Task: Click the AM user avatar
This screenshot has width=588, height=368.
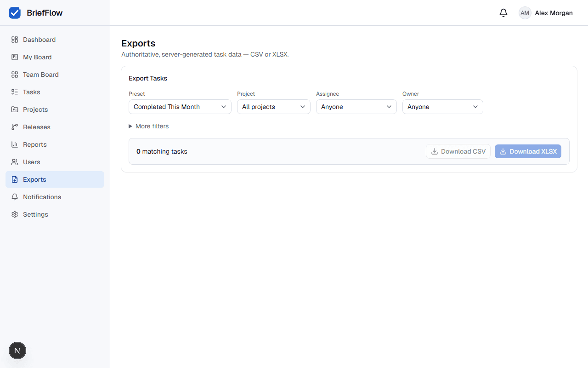Action: (x=525, y=13)
